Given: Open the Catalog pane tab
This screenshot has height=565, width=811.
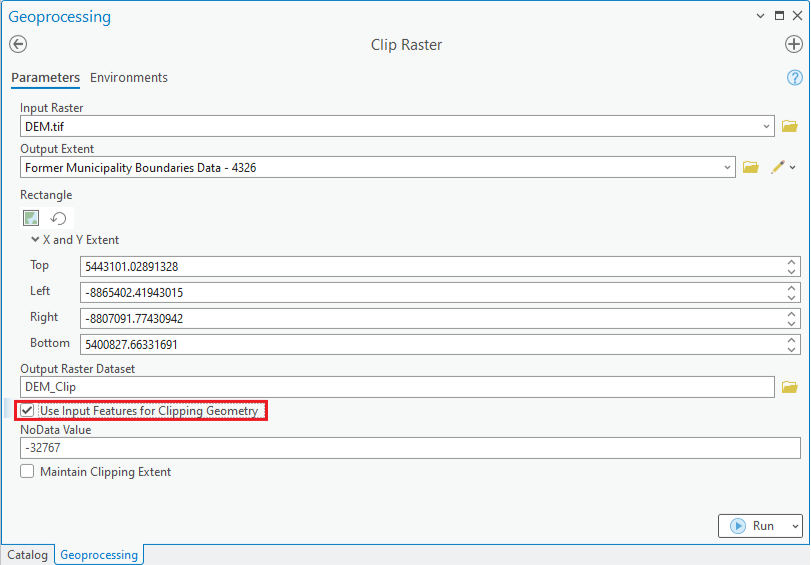Looking at the screenshot, I should coord(27,555).
